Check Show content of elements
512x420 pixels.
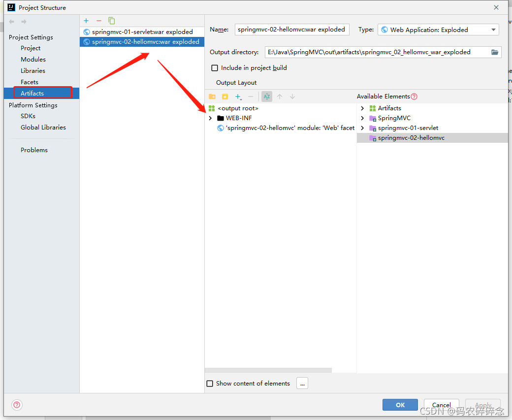point(210,384)
